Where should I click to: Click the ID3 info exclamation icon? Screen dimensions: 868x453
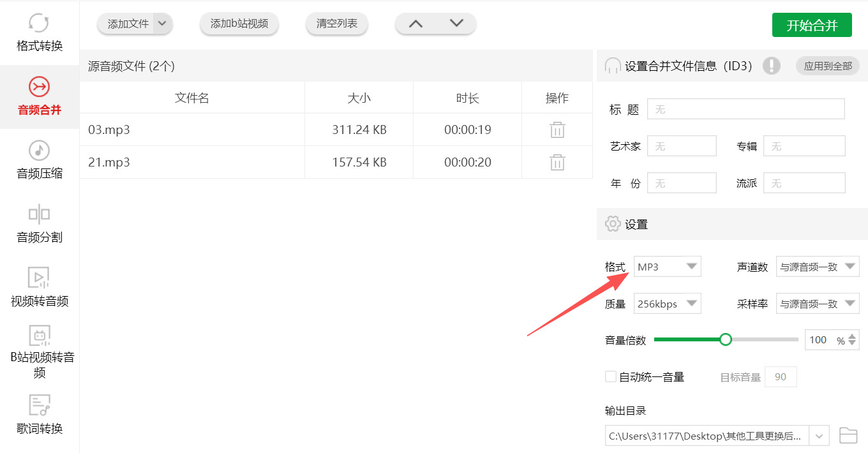[x=772, y=65]
